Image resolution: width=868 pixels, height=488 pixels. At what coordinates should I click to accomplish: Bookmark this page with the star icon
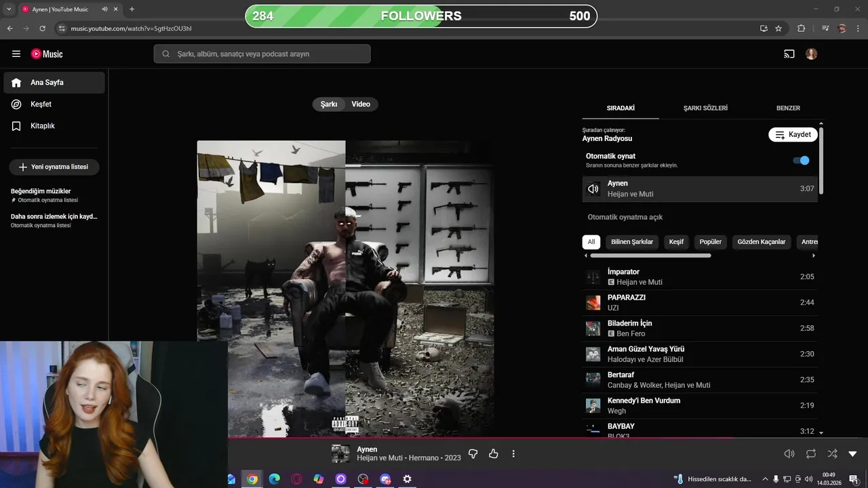778,28
